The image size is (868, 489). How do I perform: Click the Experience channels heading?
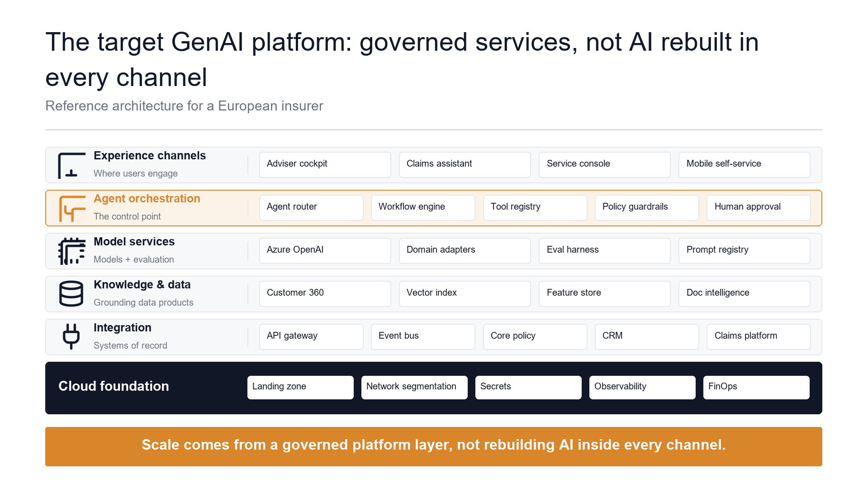click(150, 156)
